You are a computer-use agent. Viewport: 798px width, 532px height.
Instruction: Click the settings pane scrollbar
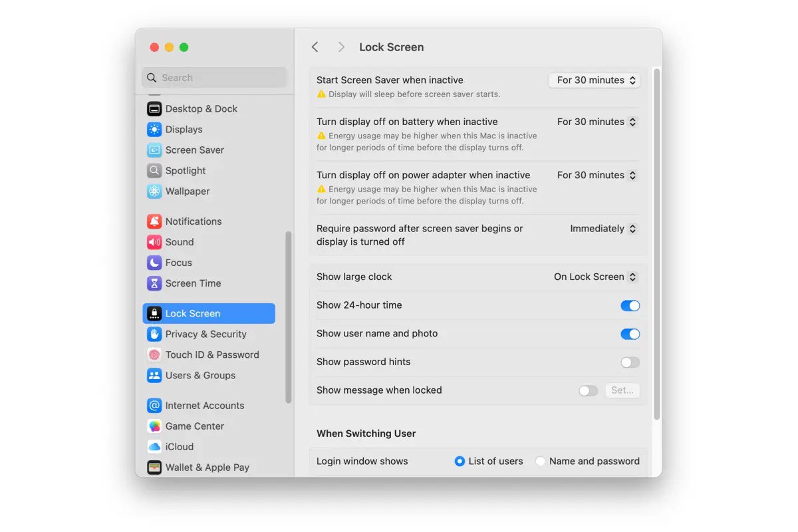point(657,243)
